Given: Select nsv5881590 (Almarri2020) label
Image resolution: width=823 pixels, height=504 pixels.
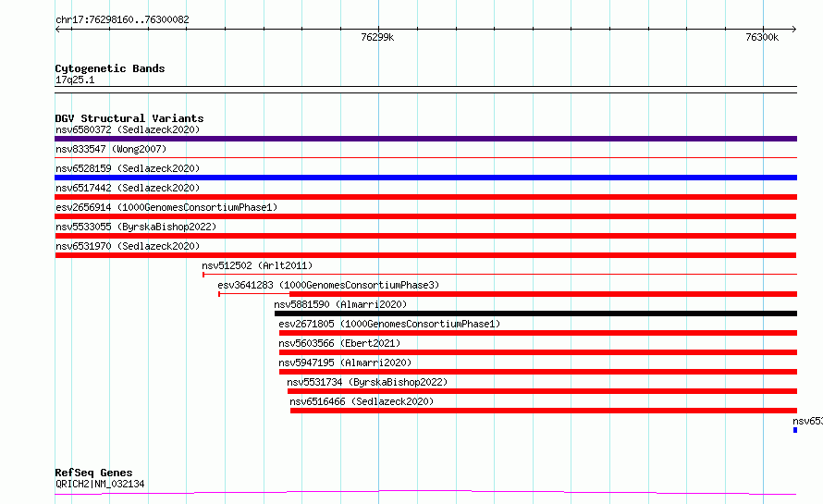Looking at the screenshot, I should tap(340, 304).
